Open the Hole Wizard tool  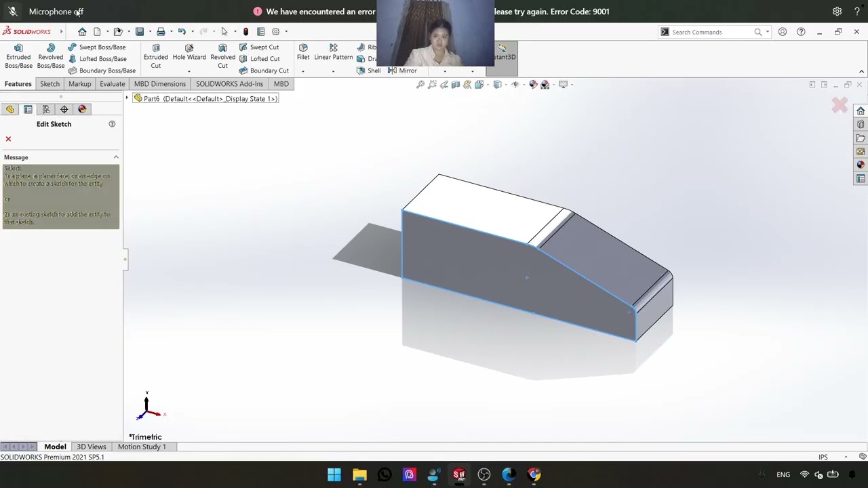point(189,52)
